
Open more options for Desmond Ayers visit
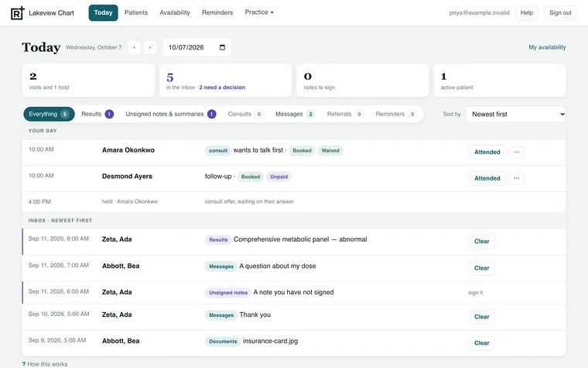pos(516,178)
